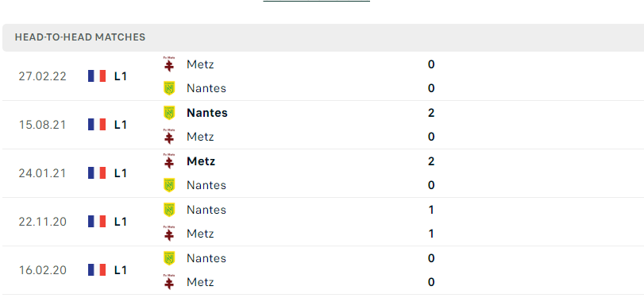Click French flag in 22.11.20 row
Screen dimensions: 644x298
[x=97, y=222]
